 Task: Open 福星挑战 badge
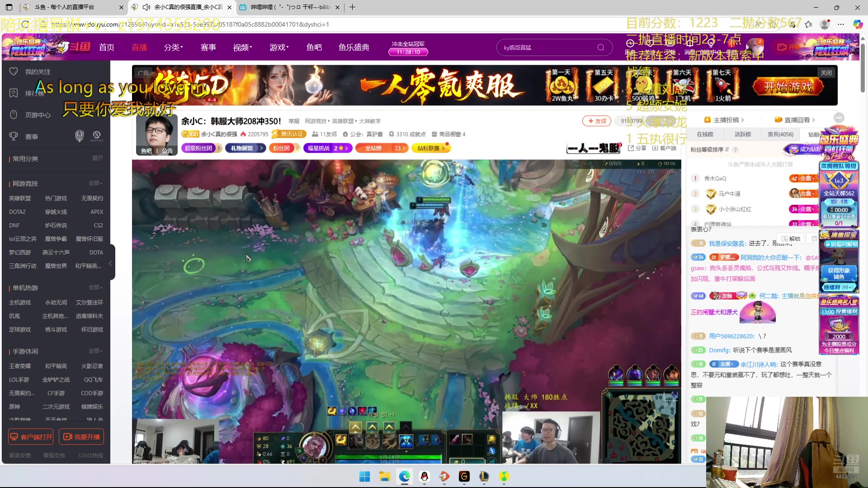pyautogui.click(x=328, y=148)
